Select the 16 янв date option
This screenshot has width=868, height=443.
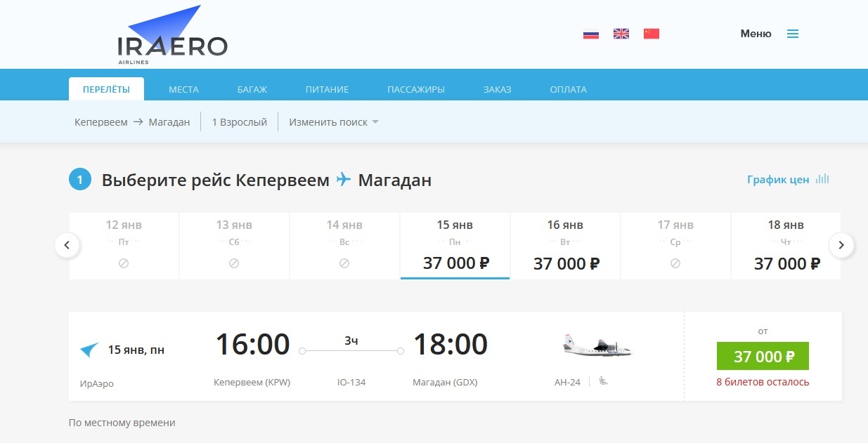565,246
